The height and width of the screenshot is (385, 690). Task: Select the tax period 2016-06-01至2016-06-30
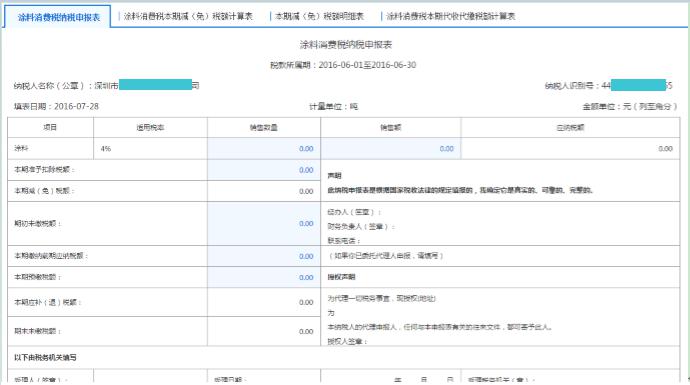click(367, 65)
